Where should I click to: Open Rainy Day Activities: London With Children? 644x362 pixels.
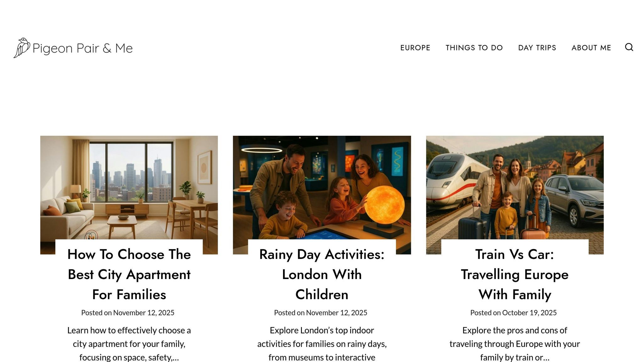click(x=322, y=274)
